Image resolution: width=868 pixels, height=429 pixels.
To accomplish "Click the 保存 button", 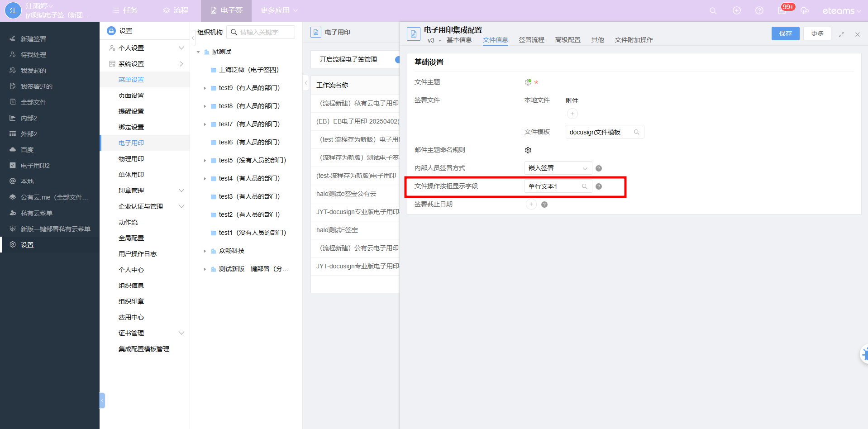I will [x=785, y=33].
